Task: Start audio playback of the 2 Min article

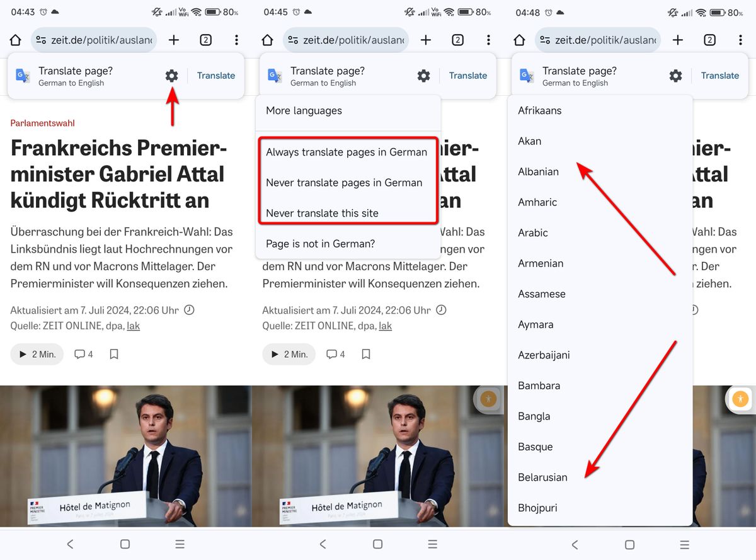Action: [x=37, y=354]
